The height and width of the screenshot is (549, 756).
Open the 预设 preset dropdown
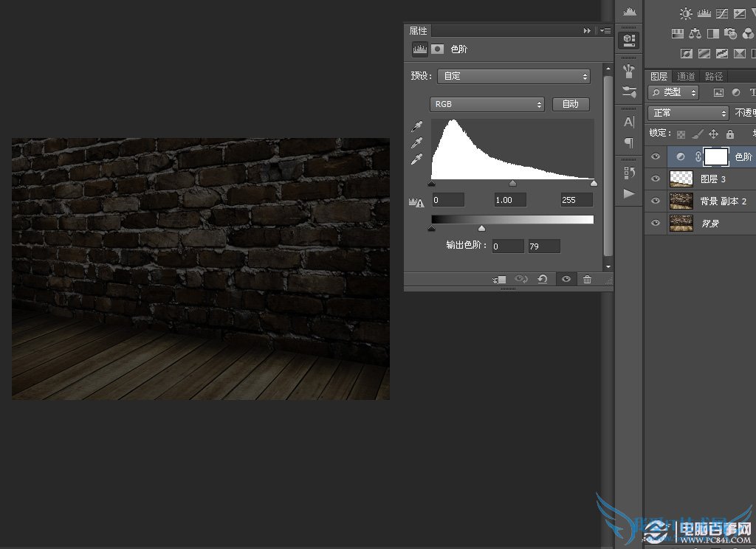[x=514, y=76]
